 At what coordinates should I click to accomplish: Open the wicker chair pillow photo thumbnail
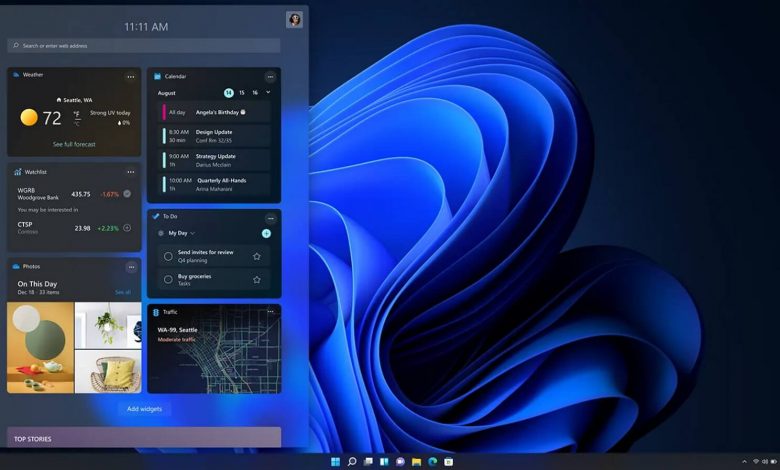tap(108, 372)
